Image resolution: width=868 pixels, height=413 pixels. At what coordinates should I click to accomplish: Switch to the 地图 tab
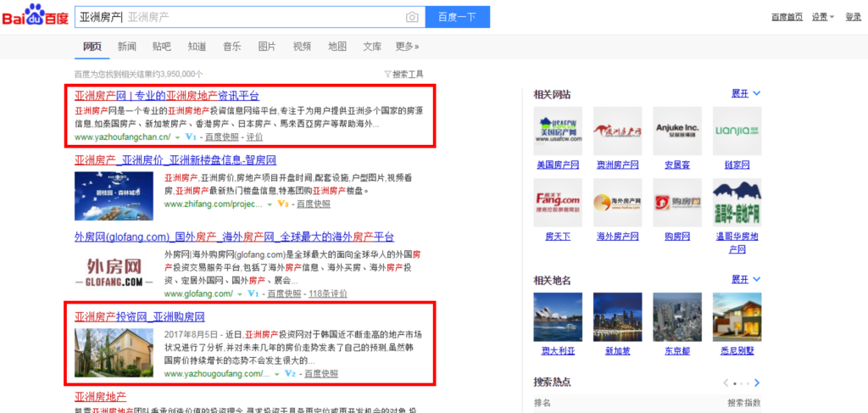(337, 47)
